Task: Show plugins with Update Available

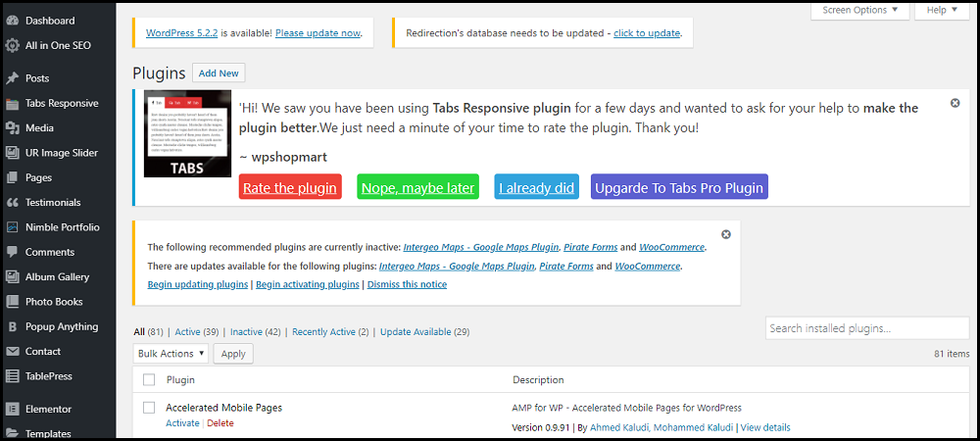Action: pos(416,331)
